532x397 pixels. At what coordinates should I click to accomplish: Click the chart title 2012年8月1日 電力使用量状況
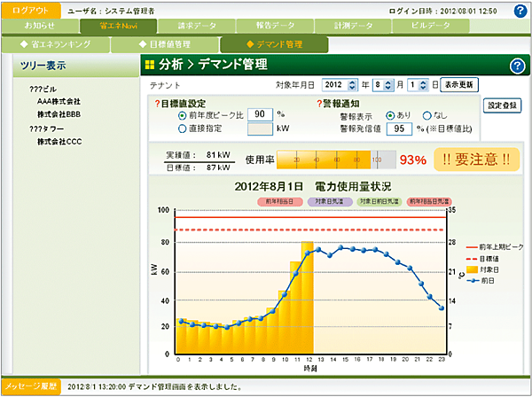[x=312, y=186]
